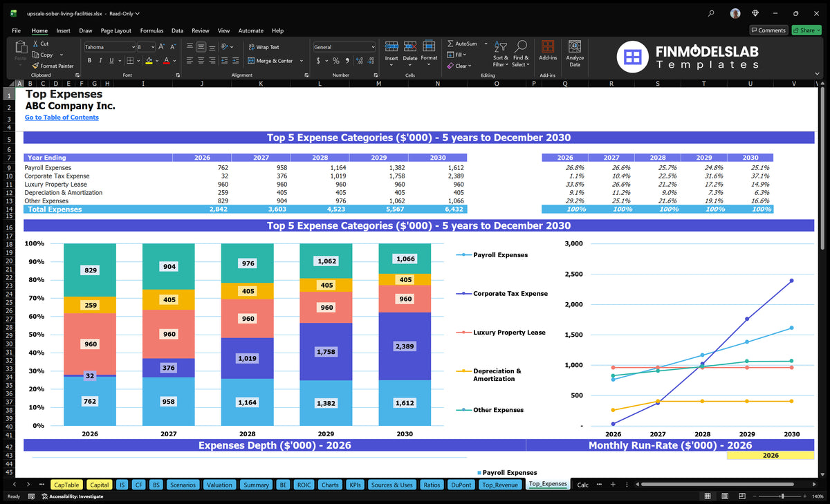Screen dimensions: 830x504
Task: Click the Comments button
Action: 768,30
